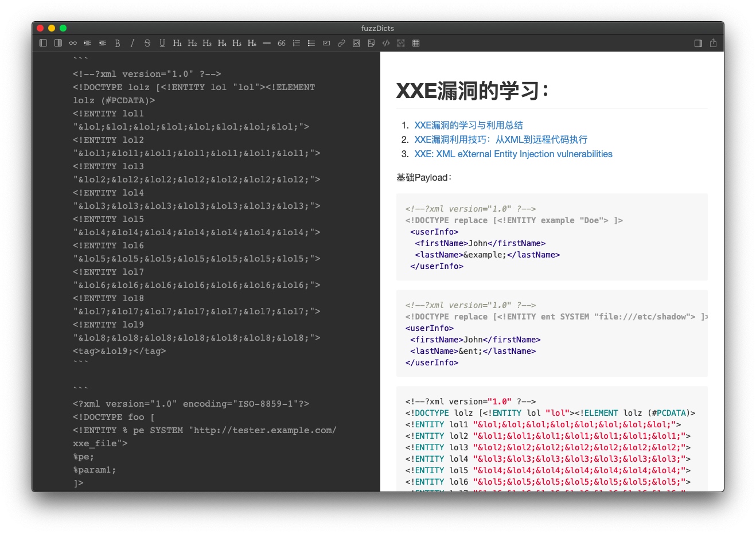Apply strikethrough formatting
756x534 pixels.
pyautogui.click(x=147, y=43)
